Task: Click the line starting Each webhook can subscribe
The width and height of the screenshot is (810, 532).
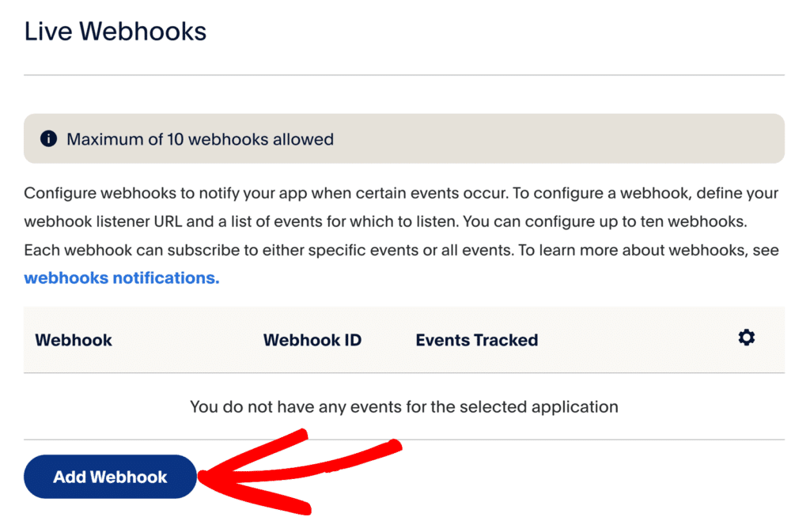Action: click(237, 251)
